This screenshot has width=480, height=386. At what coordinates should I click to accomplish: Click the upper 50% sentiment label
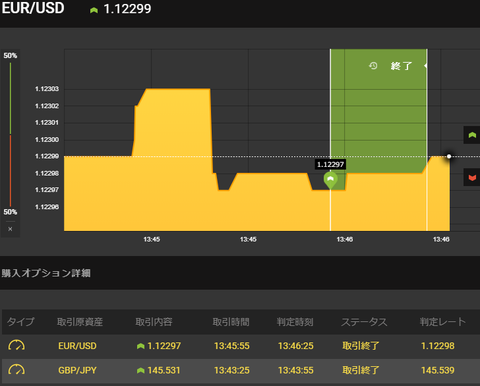pyautogui.click(x=10, y=56)
